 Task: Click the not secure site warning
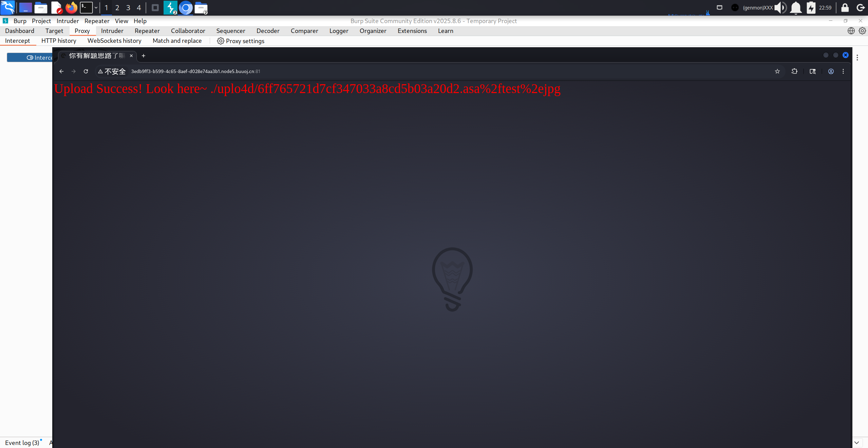112,71
